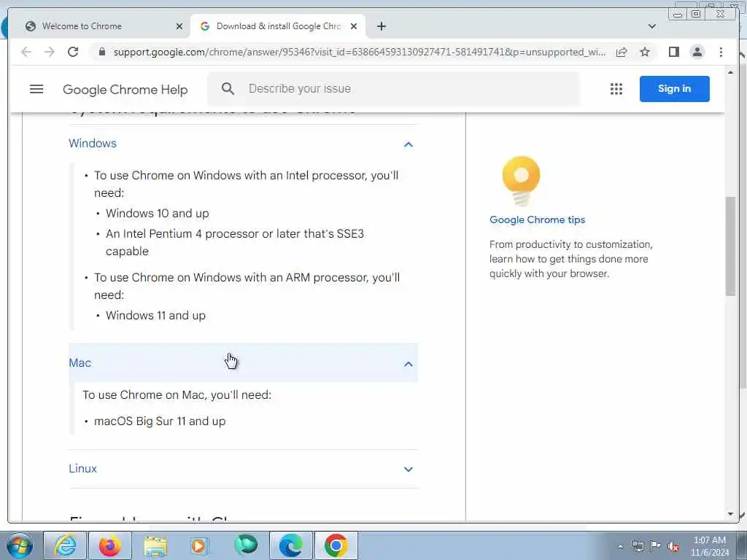Click the taskbar clock showing 1:07 AM
Image resolution: width=747 pixels, height=560 pixels.
pos(710,545)
